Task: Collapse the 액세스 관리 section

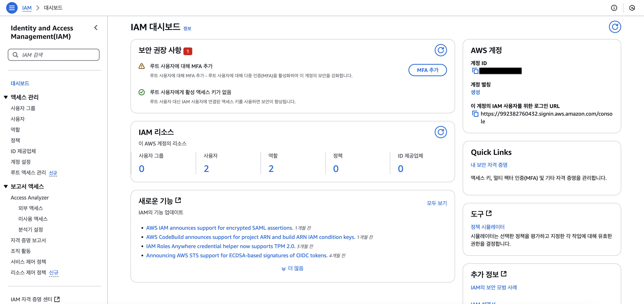Action: coord(6,97)
